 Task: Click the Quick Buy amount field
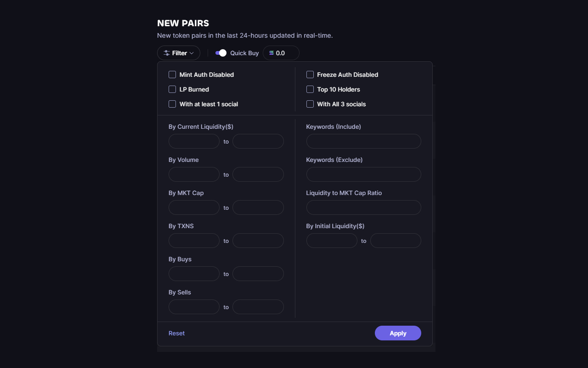(286, 53)
